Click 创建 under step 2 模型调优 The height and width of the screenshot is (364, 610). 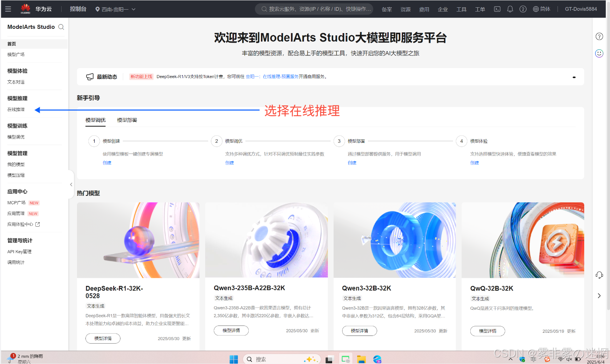pos(229,163)
